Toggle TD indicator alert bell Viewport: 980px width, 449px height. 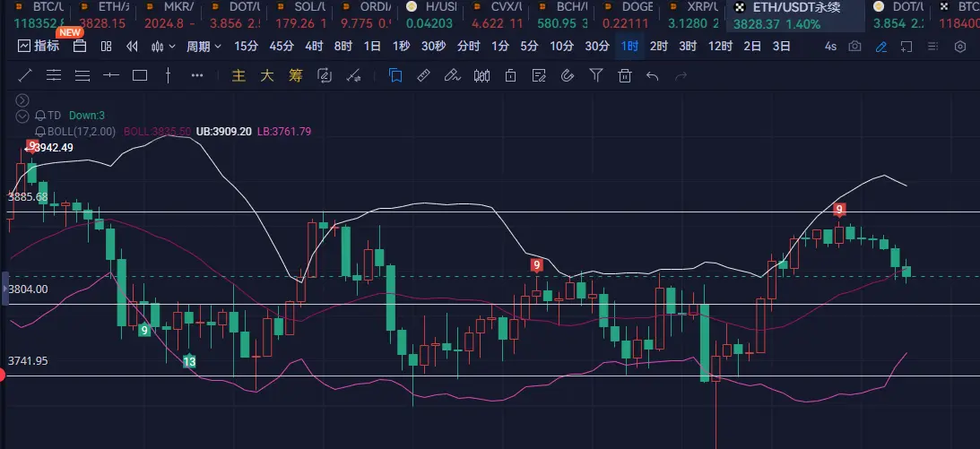(40, 116)
